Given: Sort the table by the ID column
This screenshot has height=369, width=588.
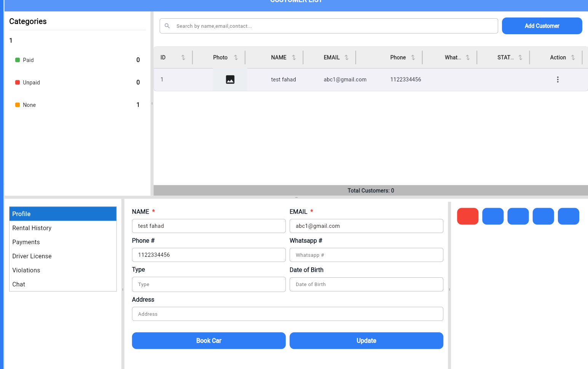Looking at the screenshot, I should point(183,57).
